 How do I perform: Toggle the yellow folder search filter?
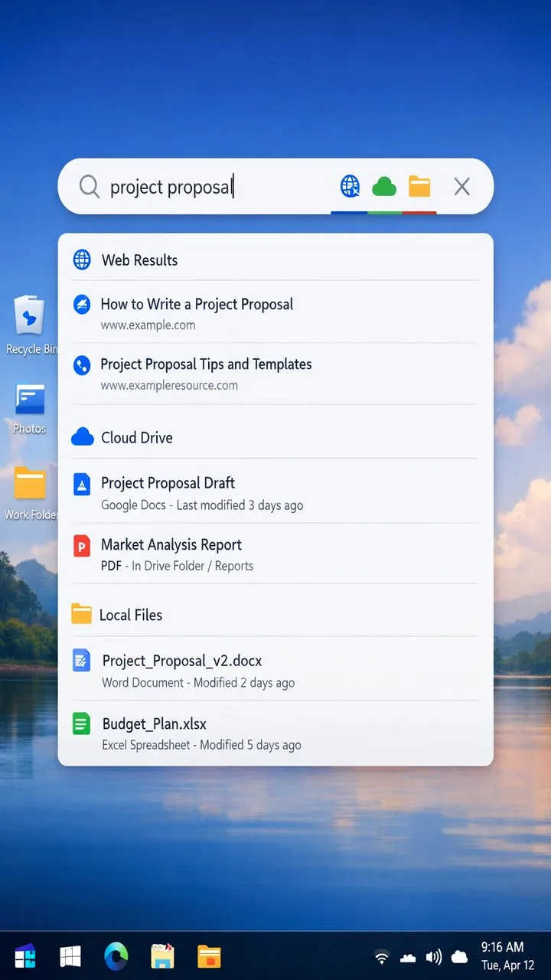click(x=419, y=186)
